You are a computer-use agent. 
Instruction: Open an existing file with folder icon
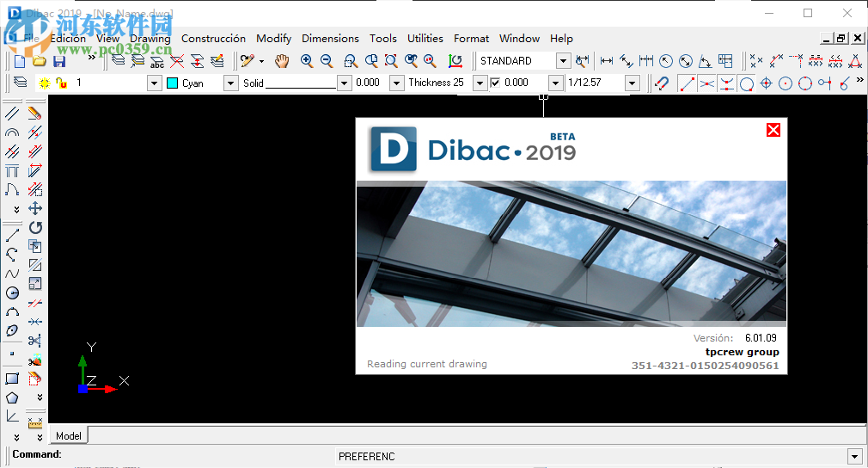click(39, 61)
